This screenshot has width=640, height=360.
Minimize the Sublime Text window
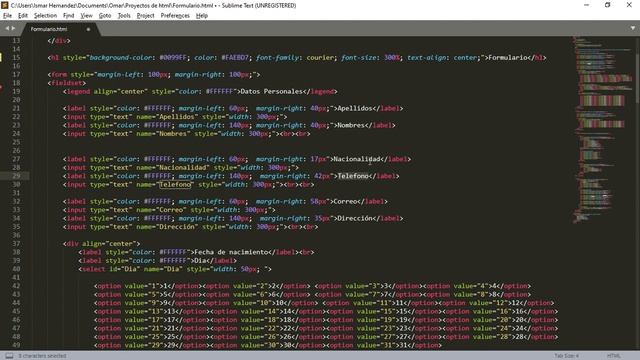tap(587, 5)
